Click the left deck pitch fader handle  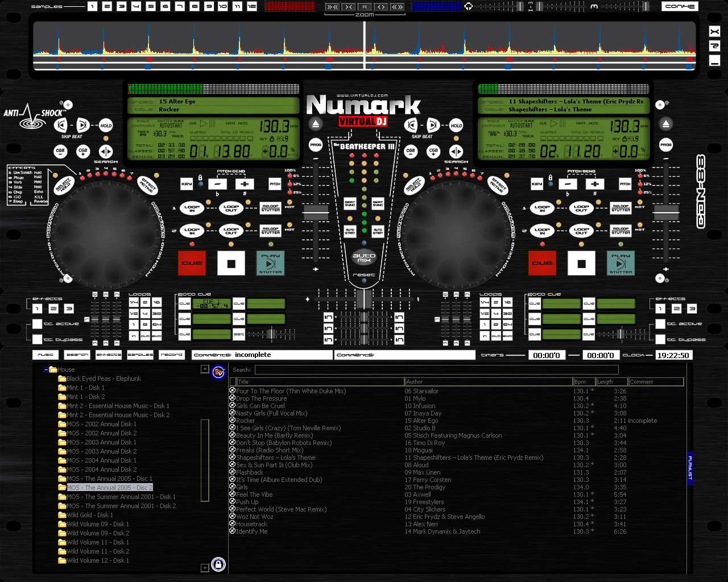point(316,213)
